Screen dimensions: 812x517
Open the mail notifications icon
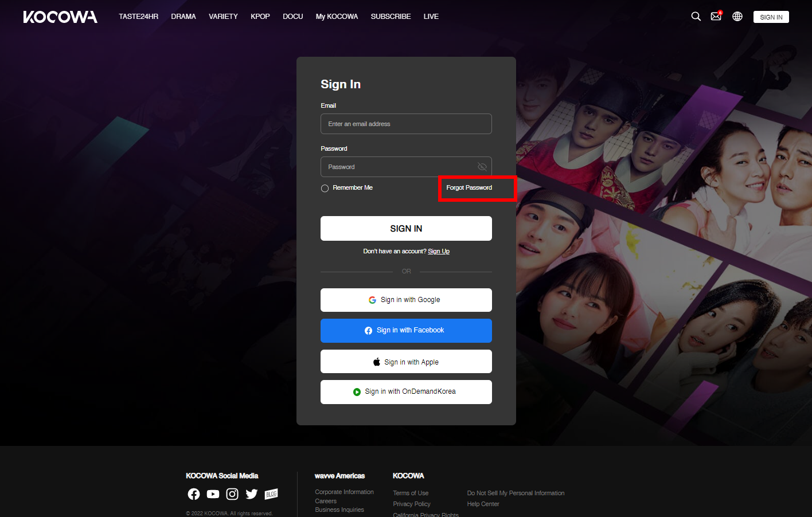(x=716, y=16)
